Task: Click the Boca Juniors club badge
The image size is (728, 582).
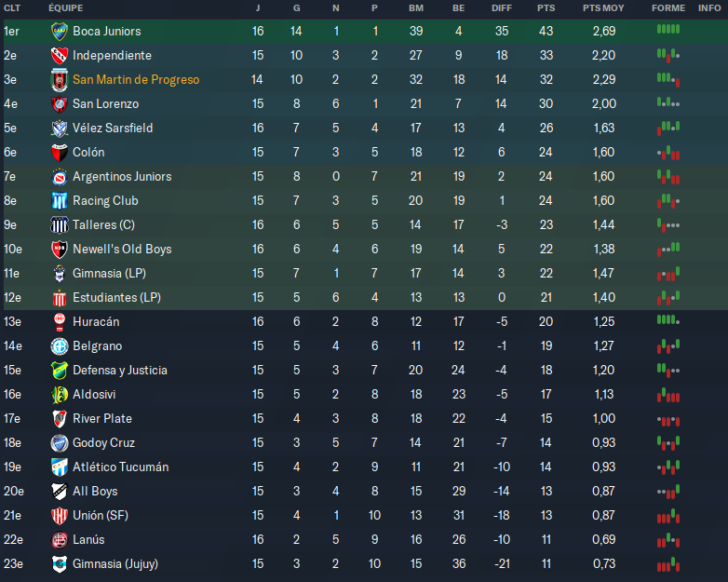Action: tap(60, 31)
